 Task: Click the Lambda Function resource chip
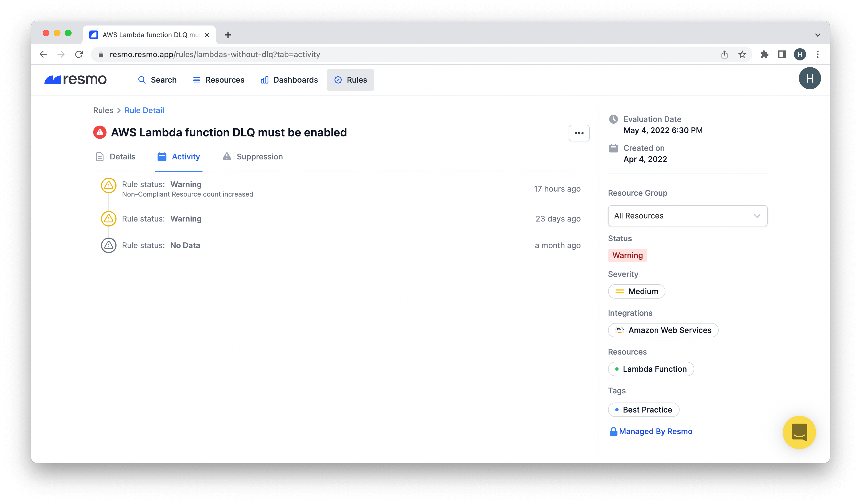(x=651, y=369)
